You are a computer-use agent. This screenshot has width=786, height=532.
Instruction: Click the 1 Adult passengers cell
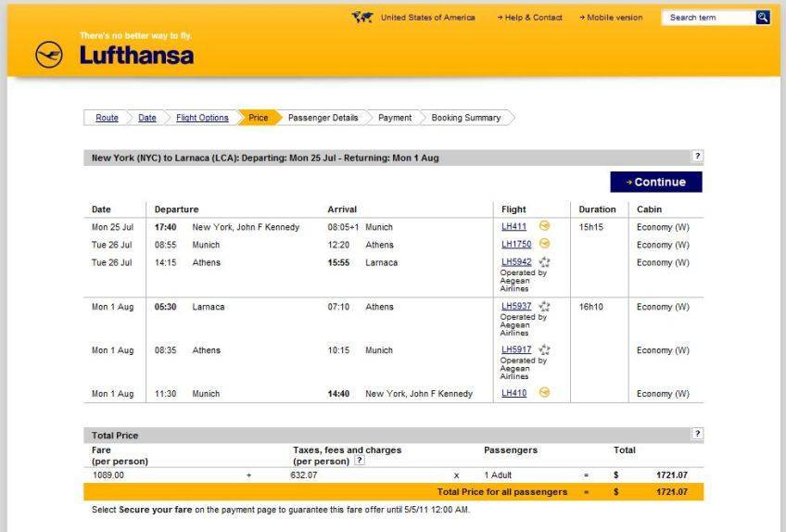pos(498,475)
